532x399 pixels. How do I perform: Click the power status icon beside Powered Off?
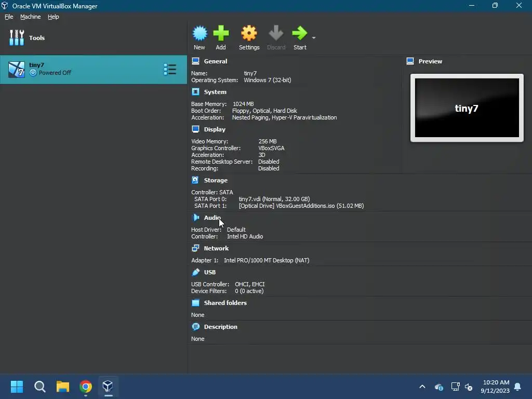click(x=33, y=73)
